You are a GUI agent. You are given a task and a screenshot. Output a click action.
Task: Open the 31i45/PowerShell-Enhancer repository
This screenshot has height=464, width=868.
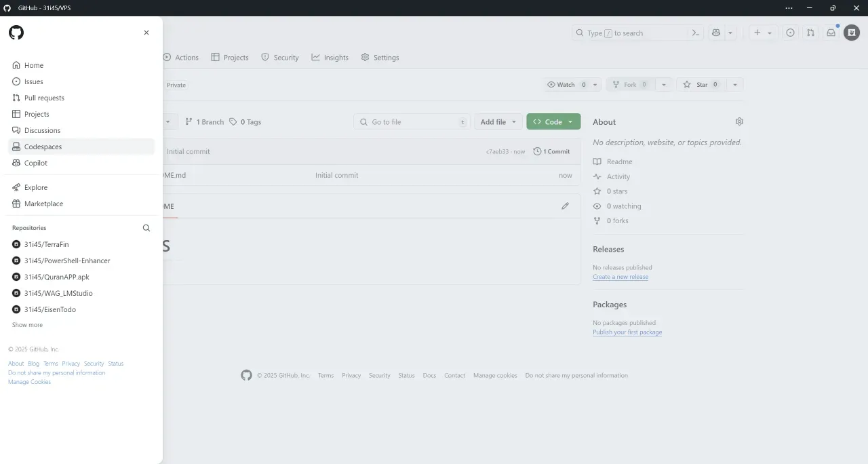(x=81, y=260)
